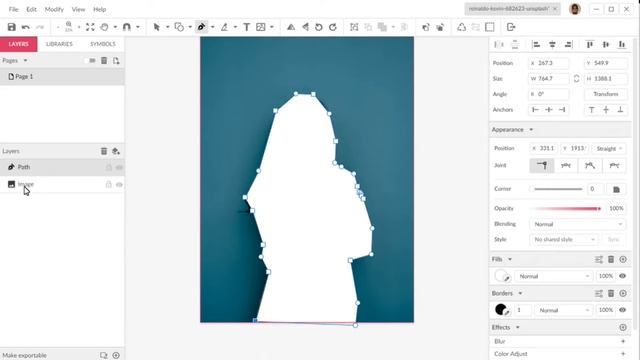Switch to the Symbols tab

pyautogui.click(x=103, y=44)
